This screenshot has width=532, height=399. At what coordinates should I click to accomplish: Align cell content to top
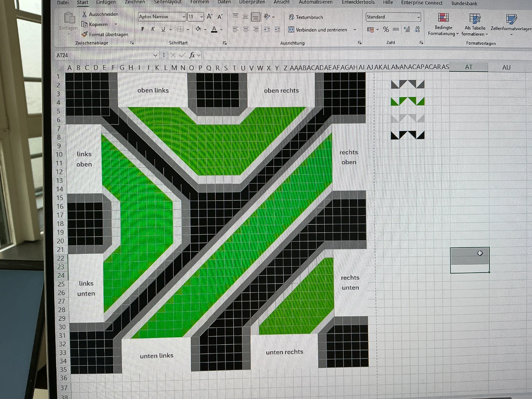[235, 16]
